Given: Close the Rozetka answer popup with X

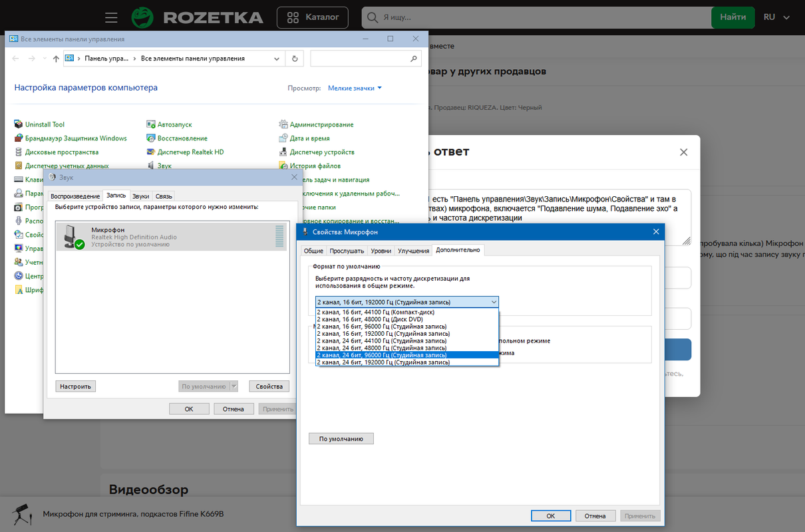Looking at the screenshot, I should (683, 152).
